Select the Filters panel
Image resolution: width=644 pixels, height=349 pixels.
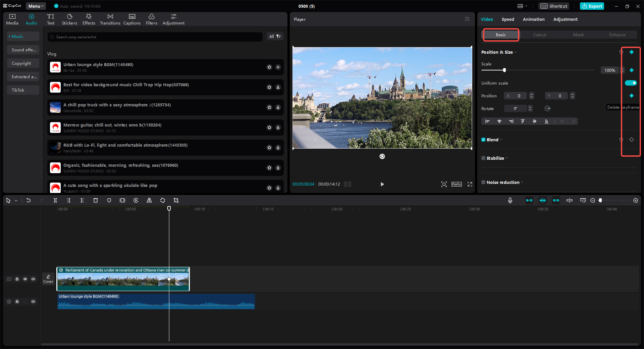151,19
